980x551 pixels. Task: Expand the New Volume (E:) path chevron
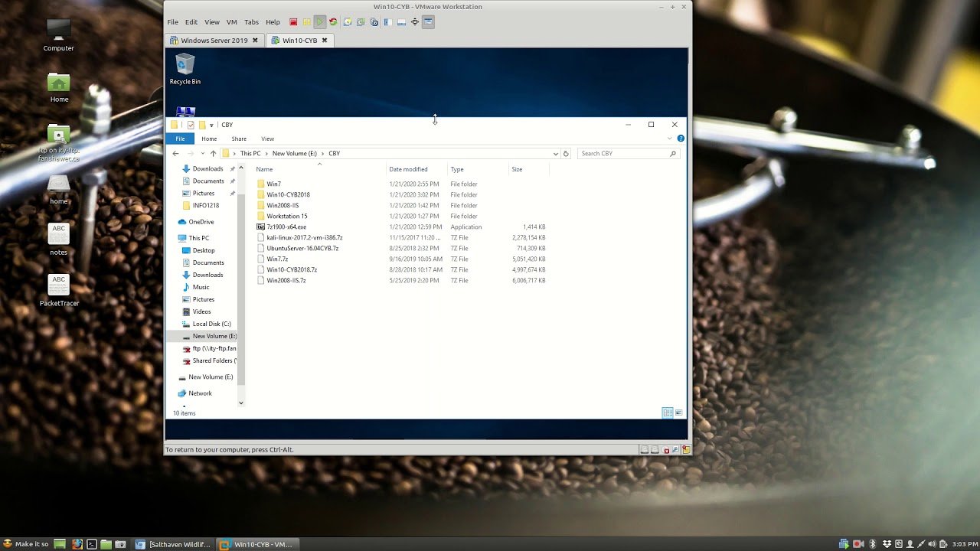point(323,153)
